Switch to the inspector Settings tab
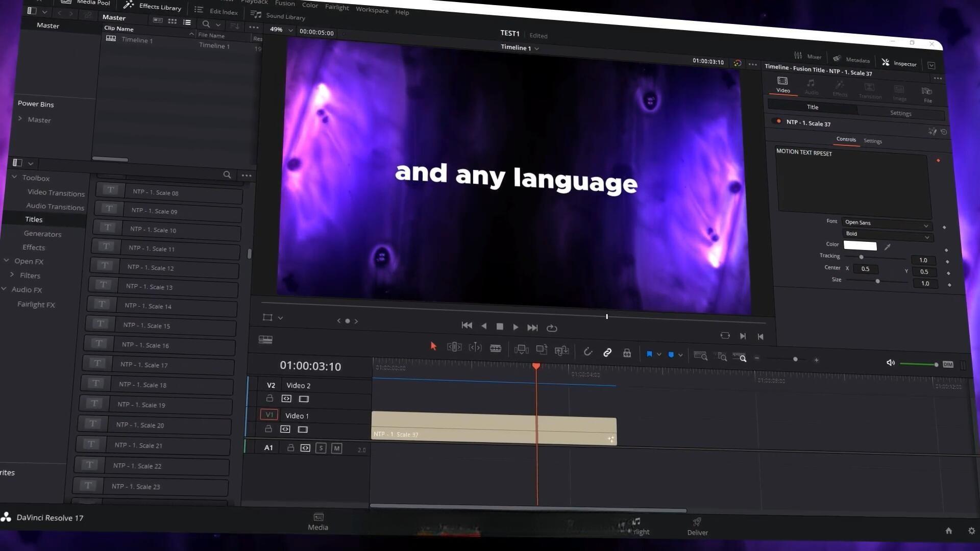This screenshot has width=980, height=551. [x=900, y=113]
